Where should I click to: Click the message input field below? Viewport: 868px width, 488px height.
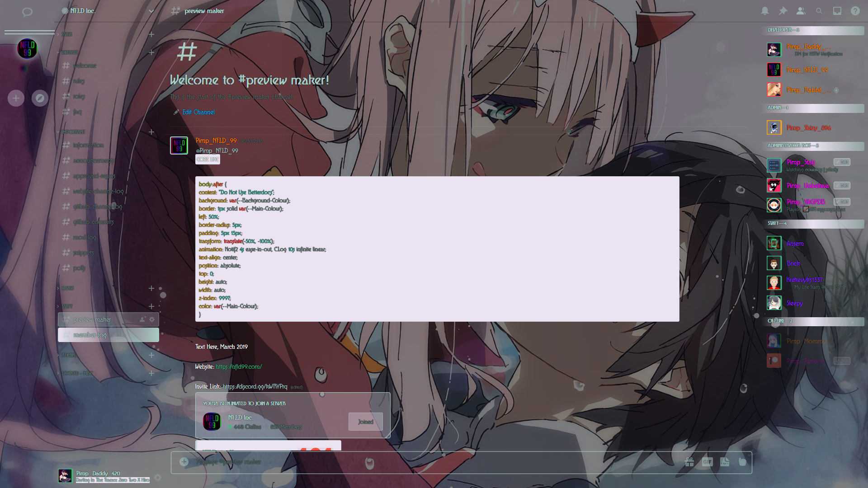coord(434,462)
